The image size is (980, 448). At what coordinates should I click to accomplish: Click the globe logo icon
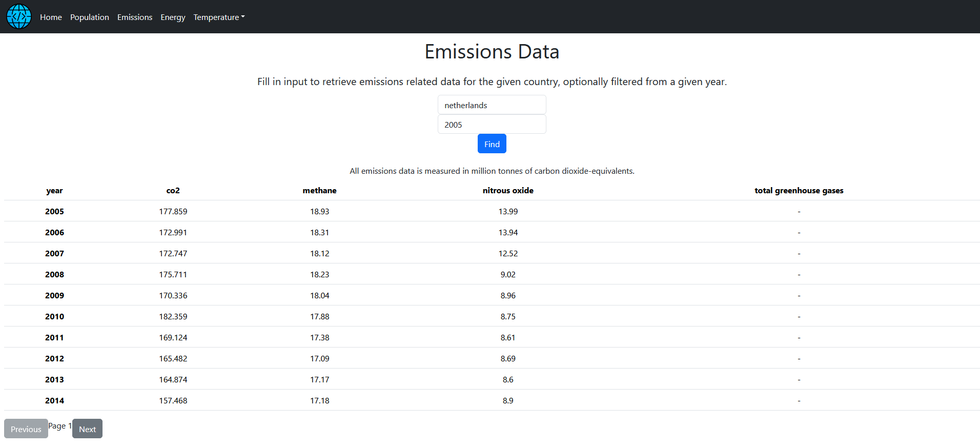pyautogui.click(x=19, y=16)
